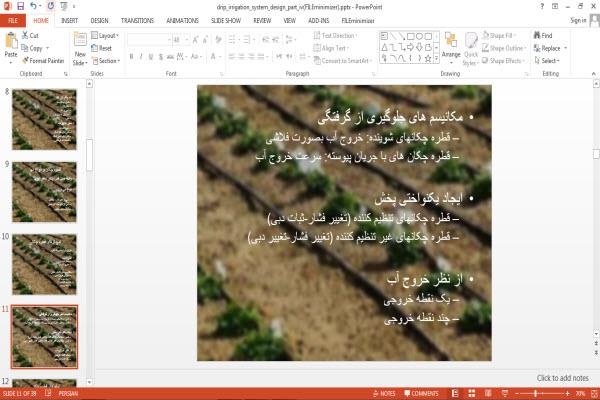
Task: Open the Select dropdown
Action: pos(547,60)
